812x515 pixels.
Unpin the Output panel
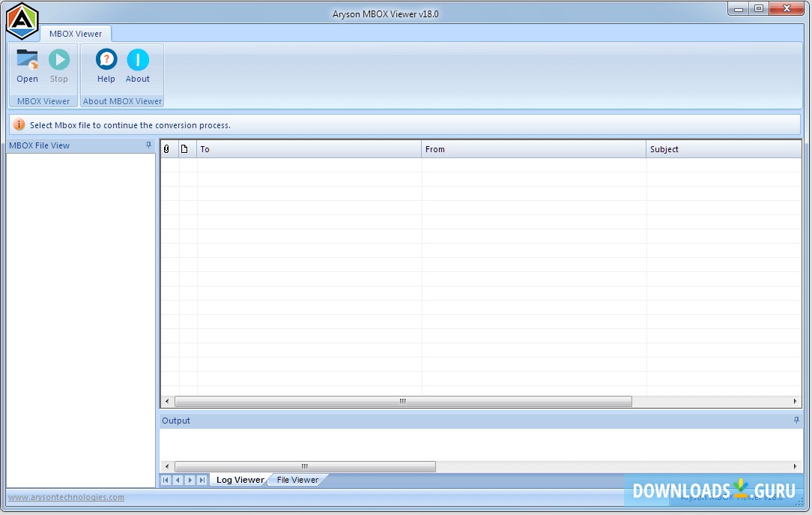point(797,421)
